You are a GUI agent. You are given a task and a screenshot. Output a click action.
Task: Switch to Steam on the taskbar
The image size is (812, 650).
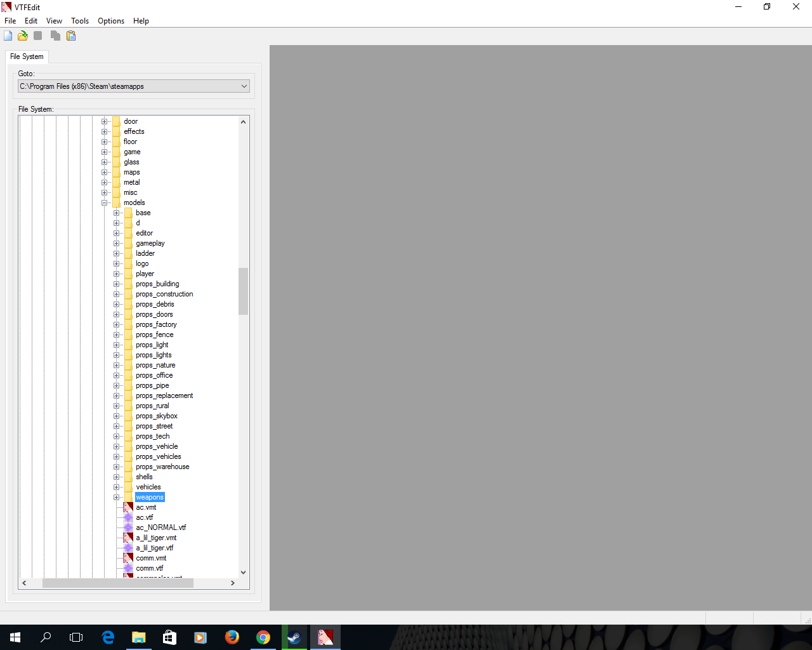[x=294, y=637]
